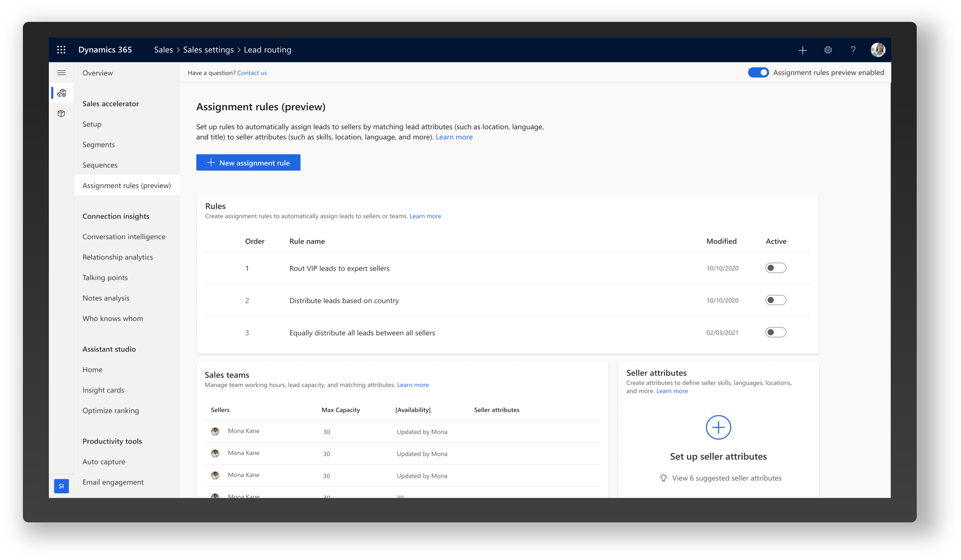Select the sales insights sidebar icon

[x=62, y=93]
